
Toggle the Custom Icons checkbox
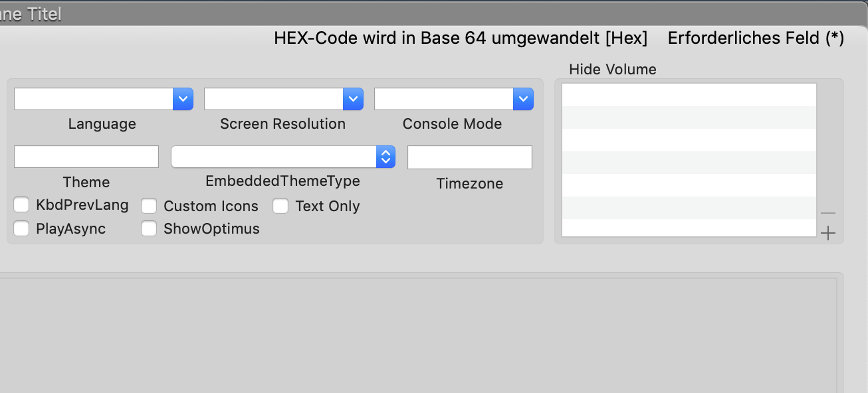(x=150, y=206)
